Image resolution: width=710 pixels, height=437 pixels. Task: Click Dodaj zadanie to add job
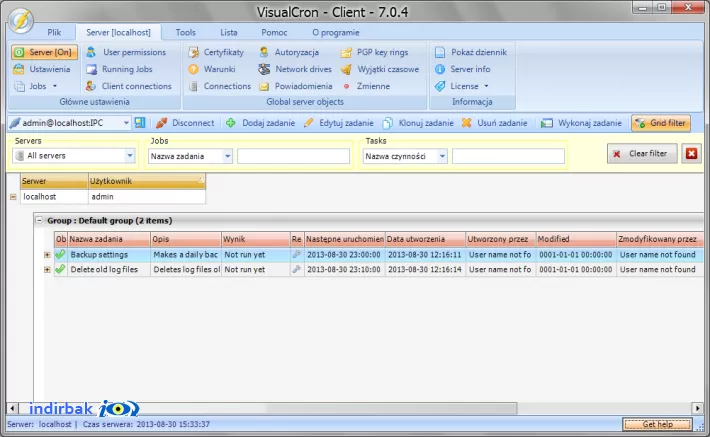tap(260, 123)
